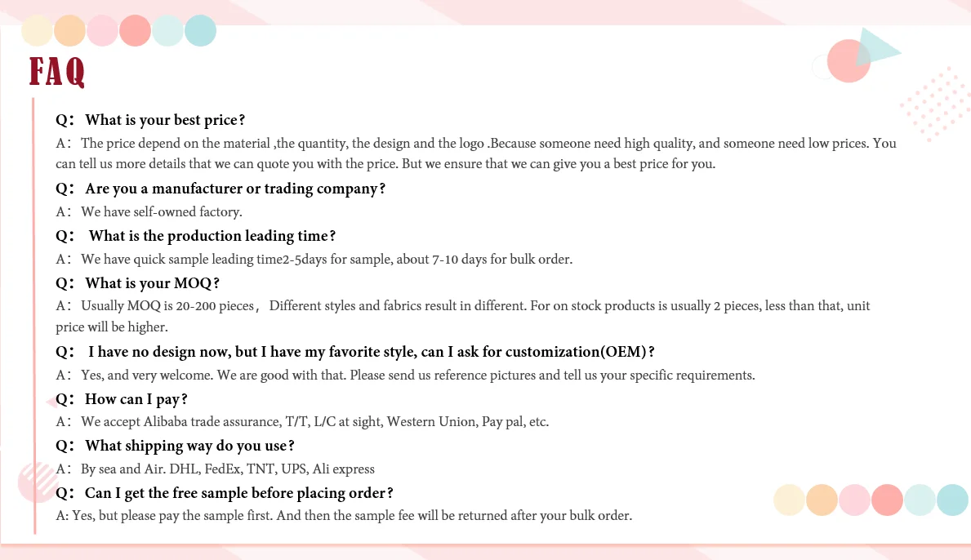
Task: Click the striped pink circle bottom left
Action: [x=37, y=482]
